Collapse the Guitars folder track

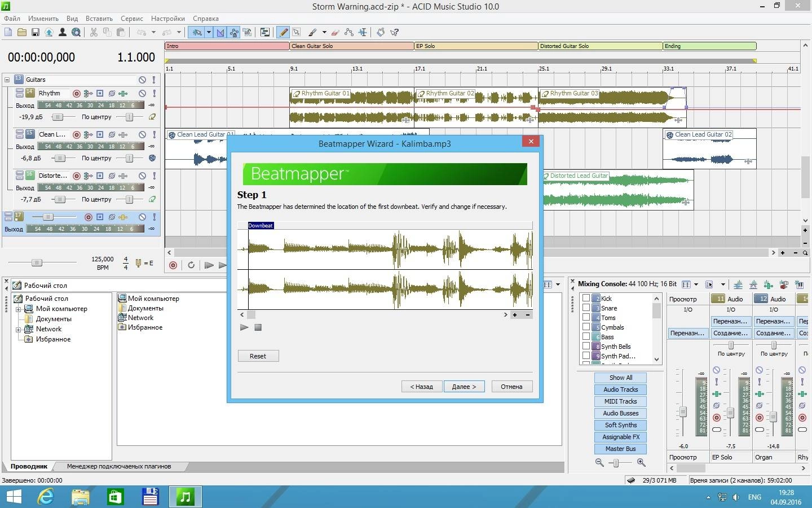pyautogui.click(x=7, y=80)
